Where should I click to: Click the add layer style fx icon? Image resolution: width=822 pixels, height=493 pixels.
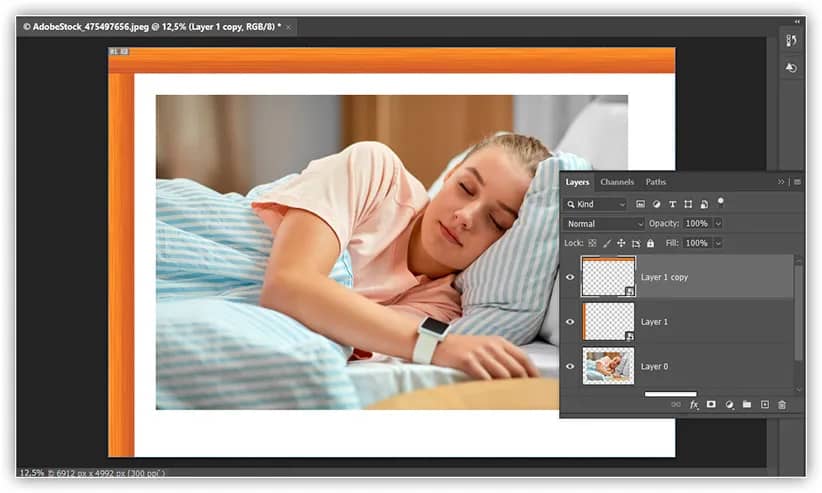(x=694, y=405)
